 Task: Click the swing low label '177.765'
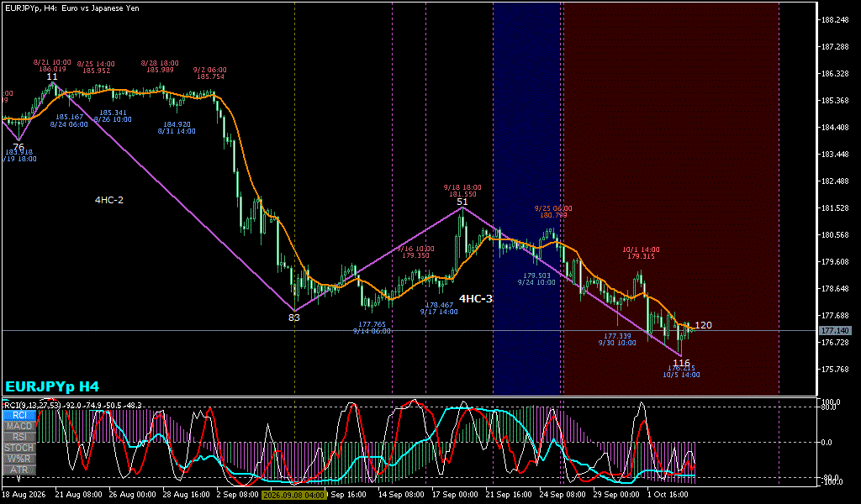click(372, 325)
